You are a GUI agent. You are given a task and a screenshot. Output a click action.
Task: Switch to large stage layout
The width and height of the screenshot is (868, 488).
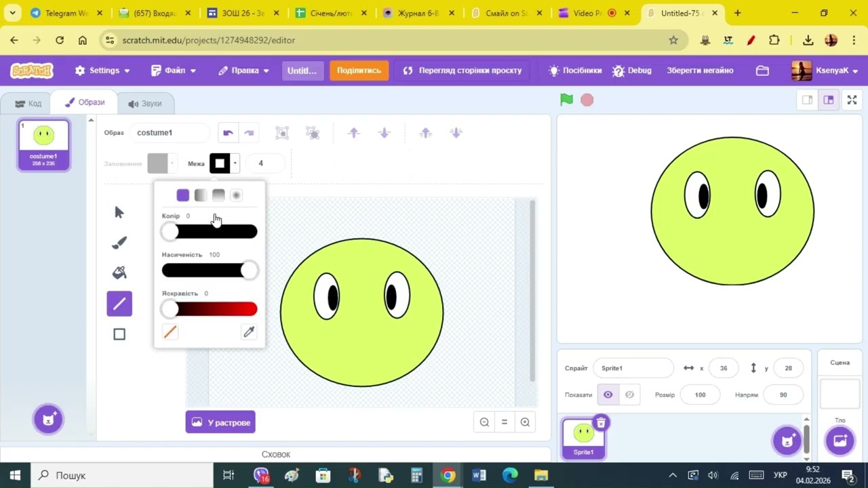point(829,100)
